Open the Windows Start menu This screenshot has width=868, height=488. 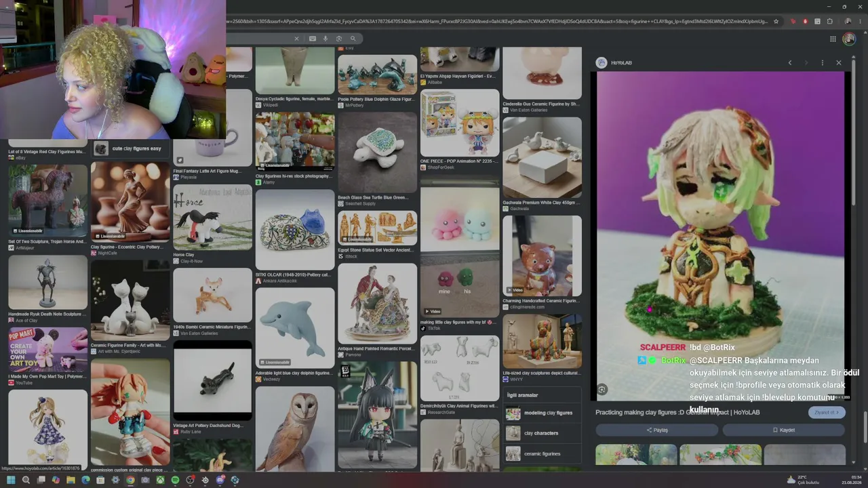pos(11,480)
